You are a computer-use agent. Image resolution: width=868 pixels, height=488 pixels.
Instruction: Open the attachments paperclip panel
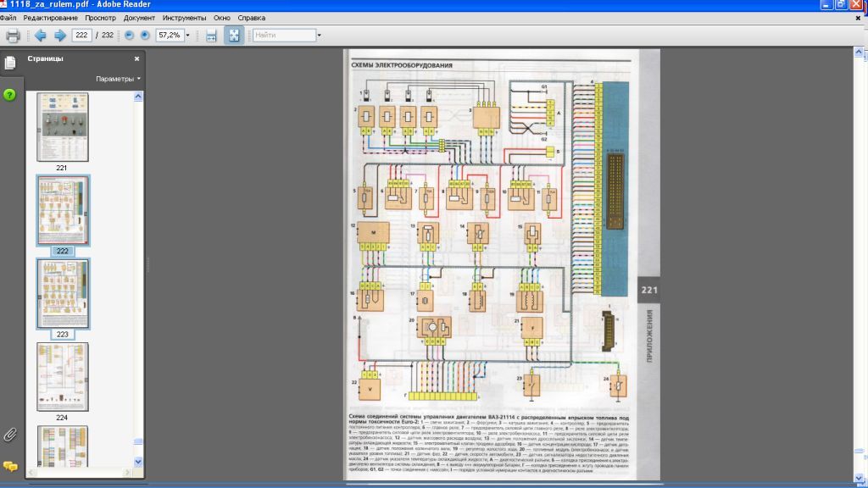coord(10,435)
